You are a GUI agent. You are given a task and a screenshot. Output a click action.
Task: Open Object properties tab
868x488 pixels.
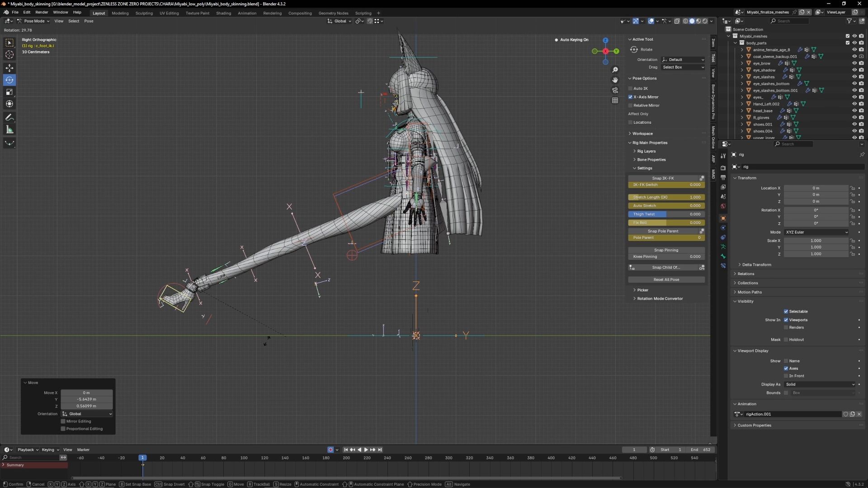pos(723,218)
